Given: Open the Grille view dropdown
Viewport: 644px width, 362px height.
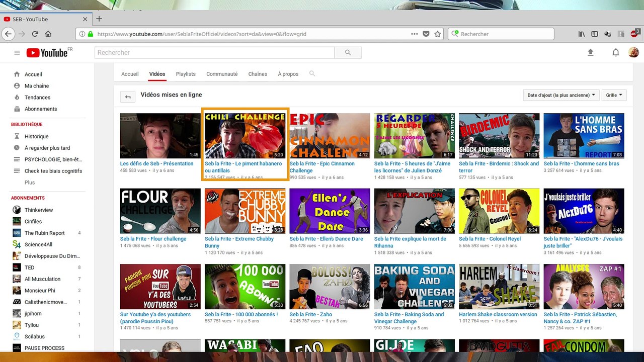Looking at the screenshot, I should tap(614, 95).
